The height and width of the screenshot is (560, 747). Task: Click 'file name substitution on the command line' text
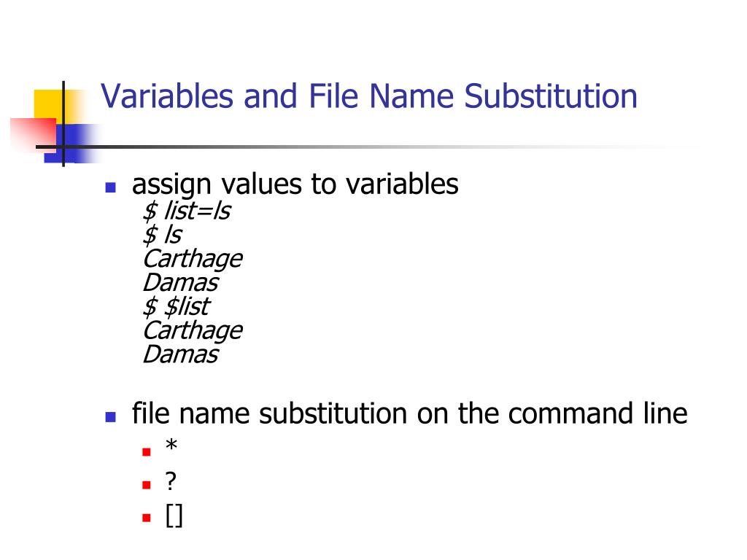(409, 414)
